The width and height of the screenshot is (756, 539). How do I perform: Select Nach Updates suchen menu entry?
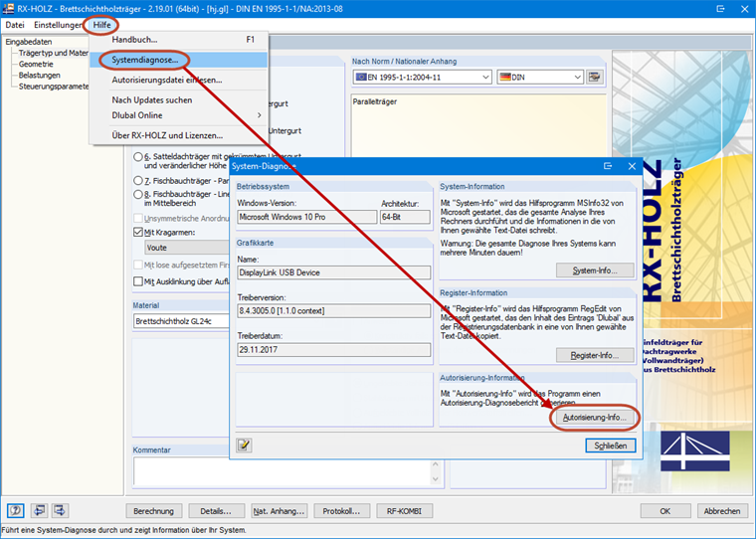tap(178, 99)
